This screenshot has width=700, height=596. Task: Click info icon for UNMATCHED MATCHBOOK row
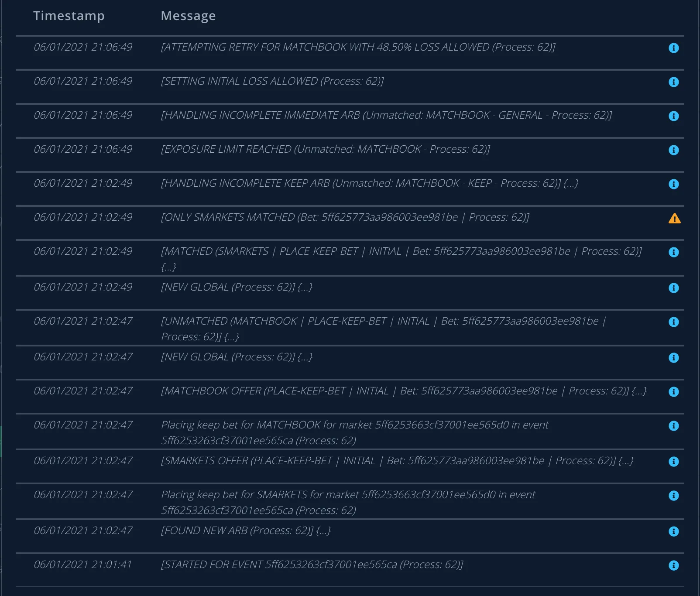(x=674, y=322)
